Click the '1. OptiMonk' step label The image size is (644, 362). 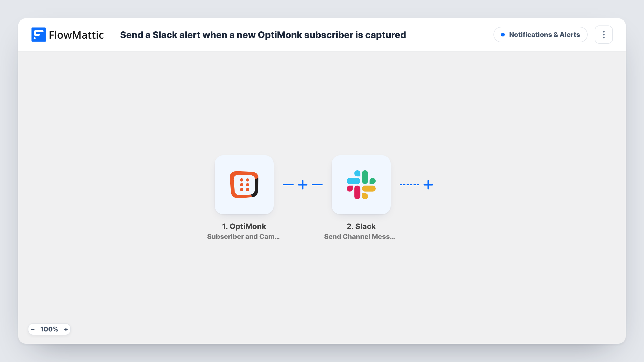tap(244, 226)
